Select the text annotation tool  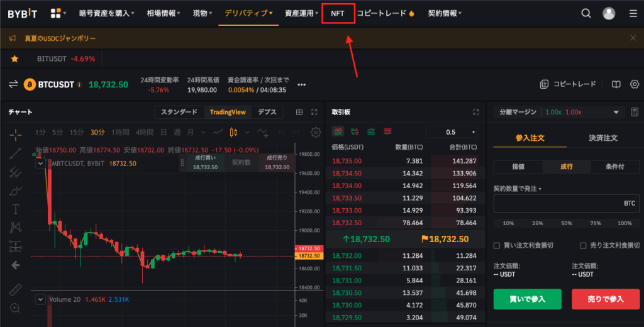16,209
